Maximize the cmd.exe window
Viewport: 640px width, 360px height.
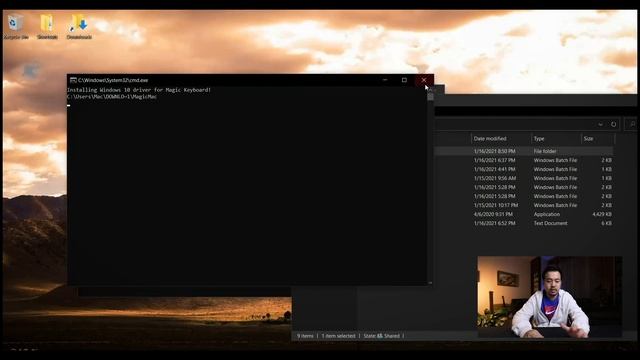point(404,80)
